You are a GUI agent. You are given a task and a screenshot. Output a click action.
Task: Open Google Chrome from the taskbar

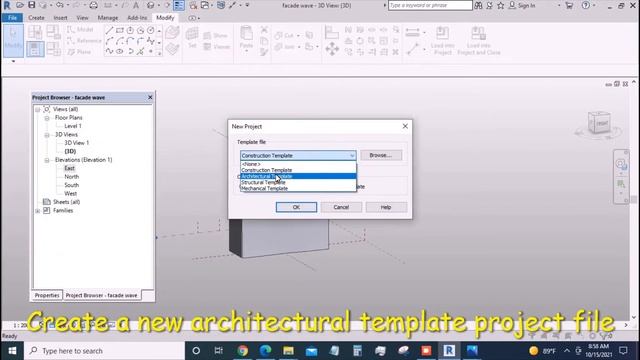[242, 351]
